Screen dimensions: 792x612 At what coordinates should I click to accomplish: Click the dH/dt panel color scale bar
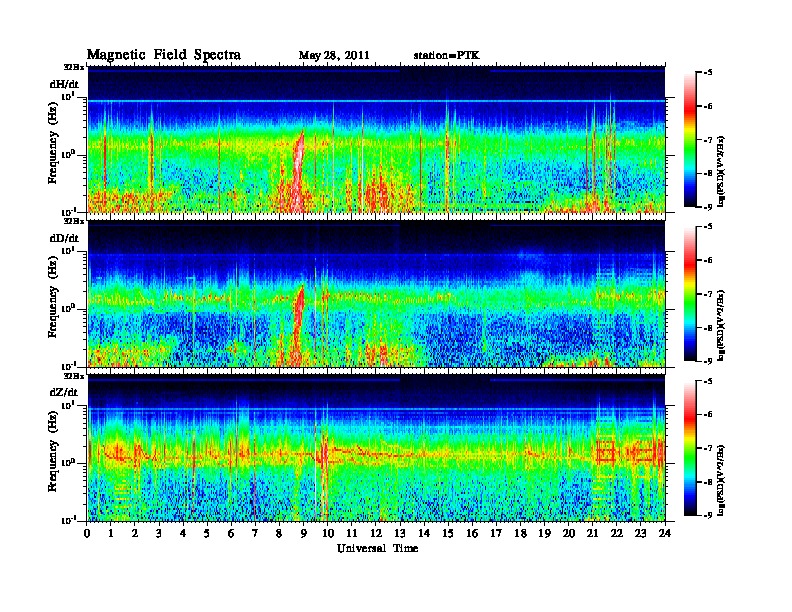690,140
